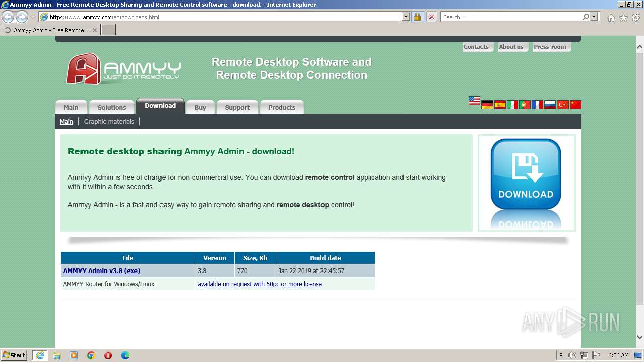Select the Italian flag language
Screen dimensions: 644x362
(x=512, y=105)
